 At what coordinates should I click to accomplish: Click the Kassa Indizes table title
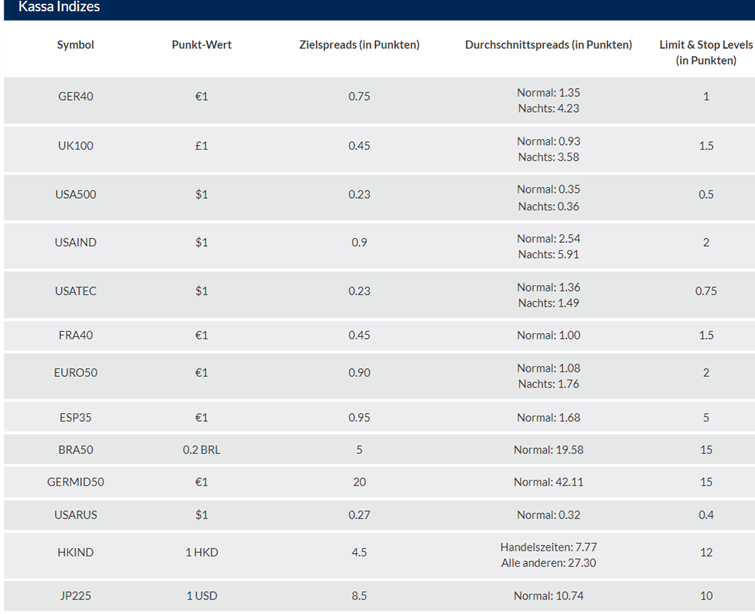click(x=59, y=7)
